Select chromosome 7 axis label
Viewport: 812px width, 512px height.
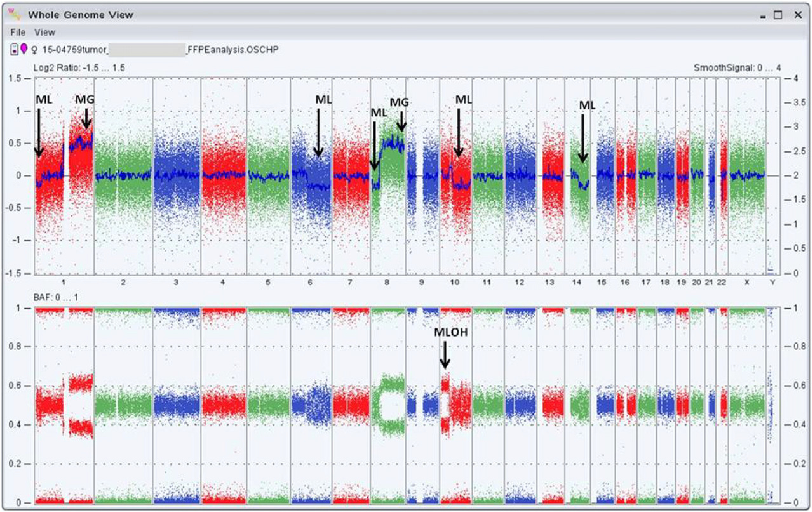350,282
